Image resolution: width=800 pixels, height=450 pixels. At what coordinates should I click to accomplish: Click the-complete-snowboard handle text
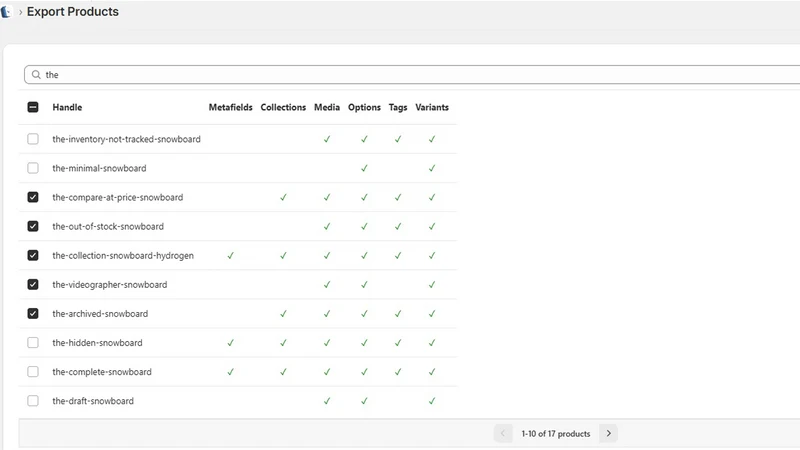102,371
